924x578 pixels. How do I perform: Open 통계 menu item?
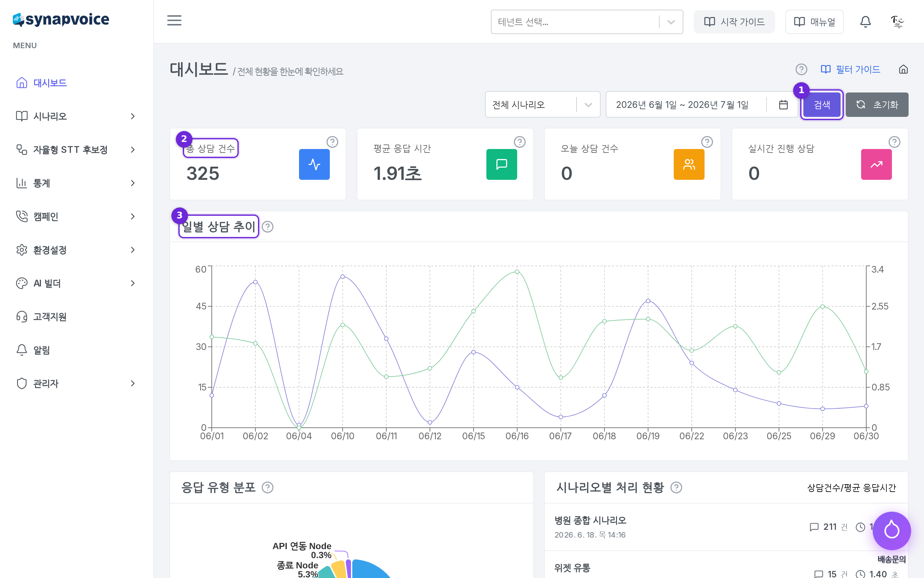coord(42,183)
